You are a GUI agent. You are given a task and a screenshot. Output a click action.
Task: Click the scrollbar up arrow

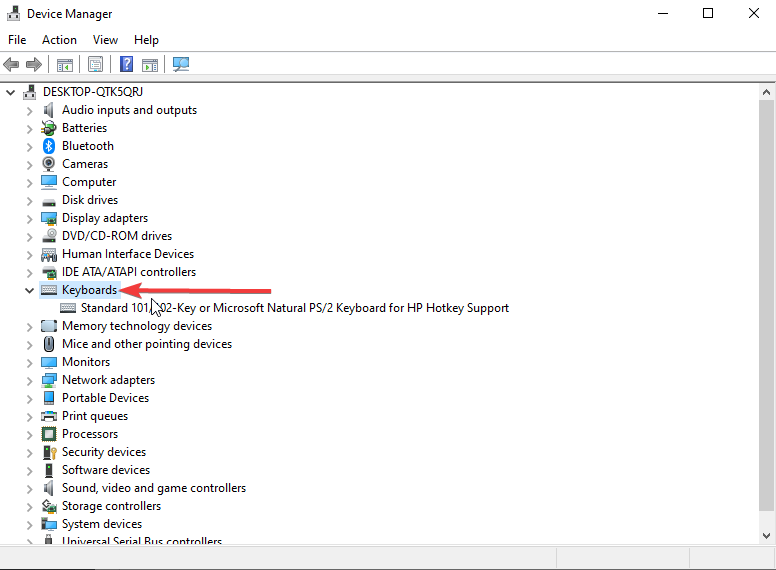click(x=766, y=92)
